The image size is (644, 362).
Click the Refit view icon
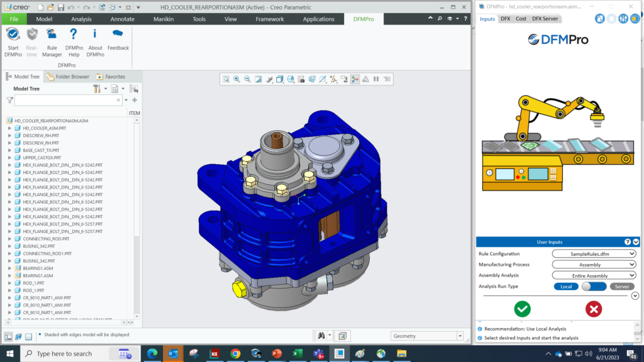pos(226,79)
